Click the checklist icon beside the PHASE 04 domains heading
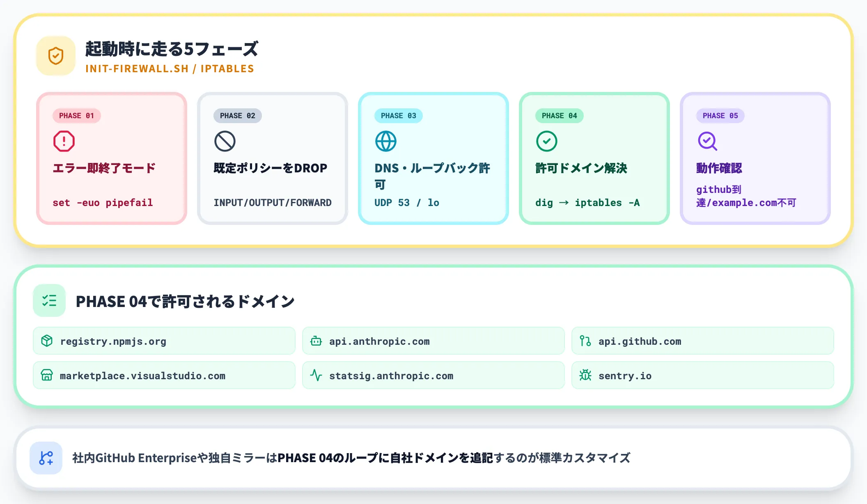Image resolution: width=867 pixels, height=504 pixels. coord(49,300)
